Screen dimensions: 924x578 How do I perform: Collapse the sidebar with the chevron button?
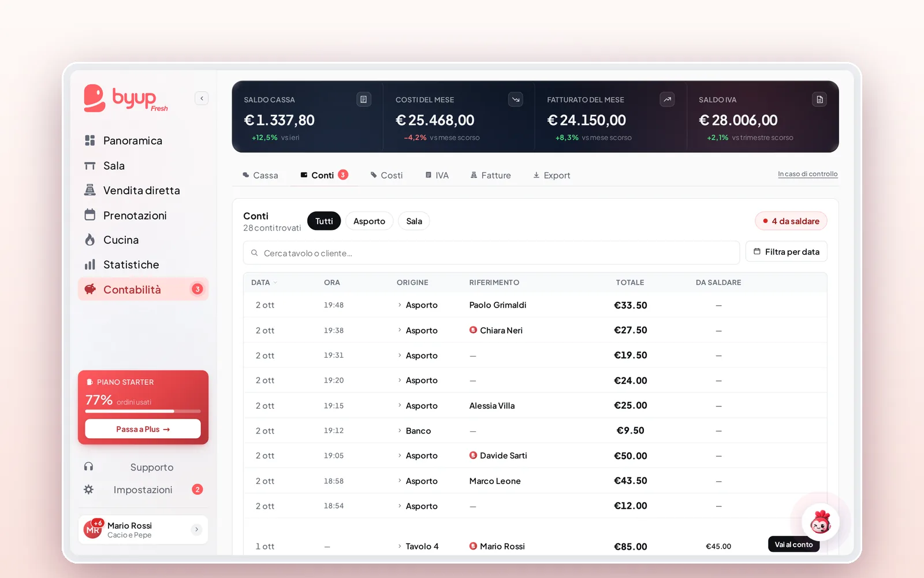click(x=202, y=98)
